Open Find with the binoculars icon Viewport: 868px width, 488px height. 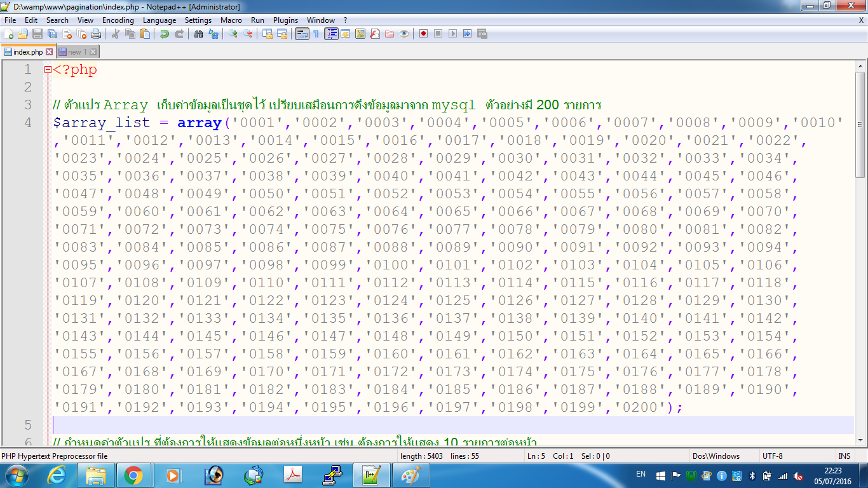[199, 34]
